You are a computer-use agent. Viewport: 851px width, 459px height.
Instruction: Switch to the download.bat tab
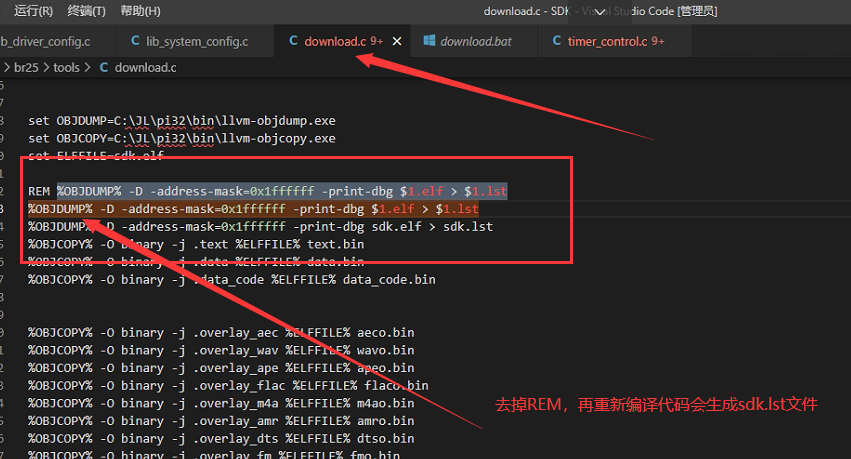[x=475, y=41]
